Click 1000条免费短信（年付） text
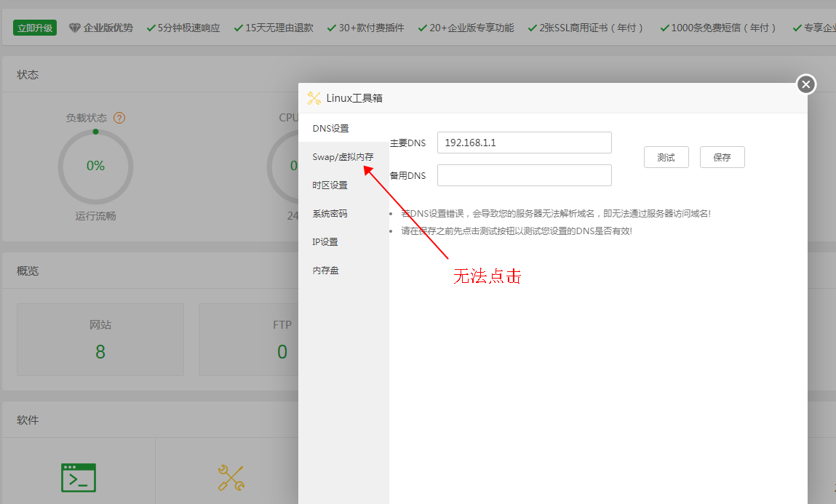 [724, 28]
